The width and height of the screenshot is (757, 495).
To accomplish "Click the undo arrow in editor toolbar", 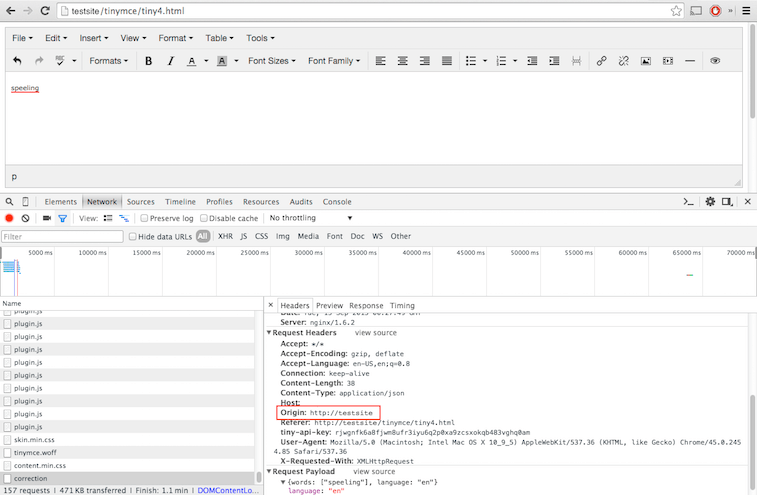I will [x=17, y=61].
